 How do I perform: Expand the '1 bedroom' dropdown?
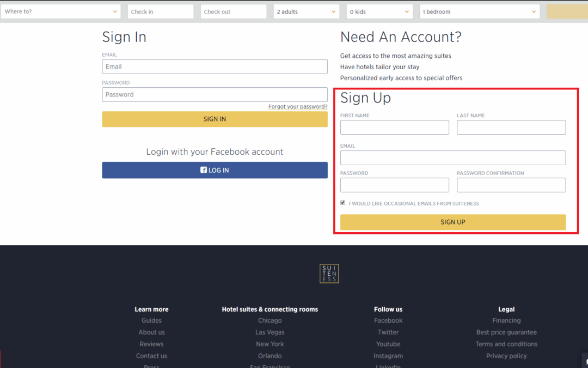click(480, 11)
